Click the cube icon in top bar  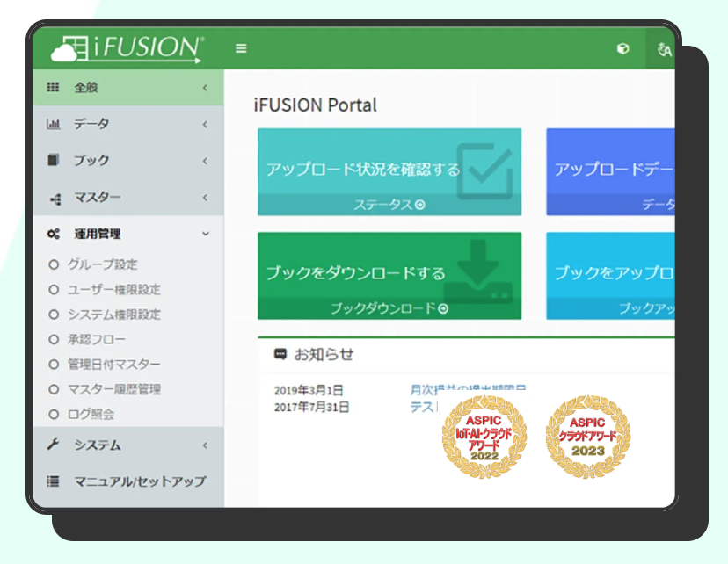(x=622, y=49)
